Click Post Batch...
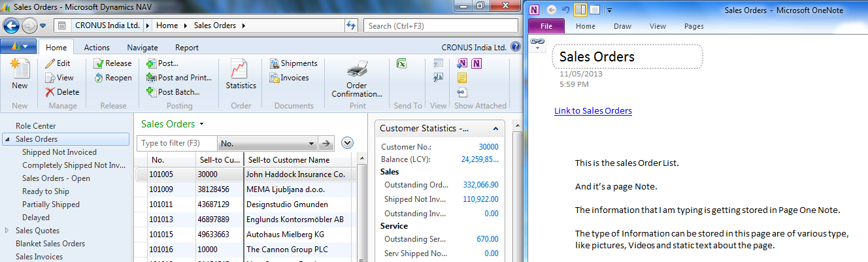Screen dimensions: 868x262 (x=173, y=92)
